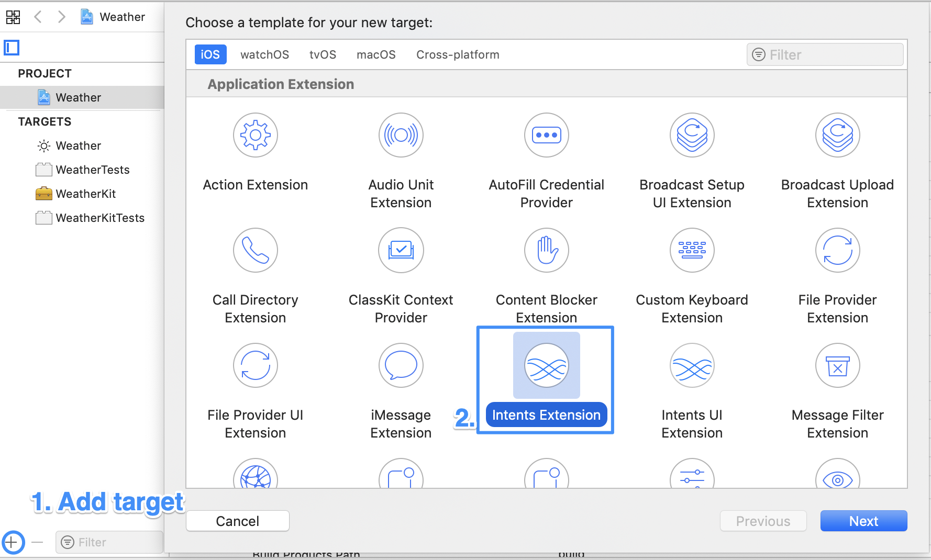The height and width of the screenshot is (560, 931).
Task: Open the Cross-platform templates tab
Action: click(x=457, y=54)
